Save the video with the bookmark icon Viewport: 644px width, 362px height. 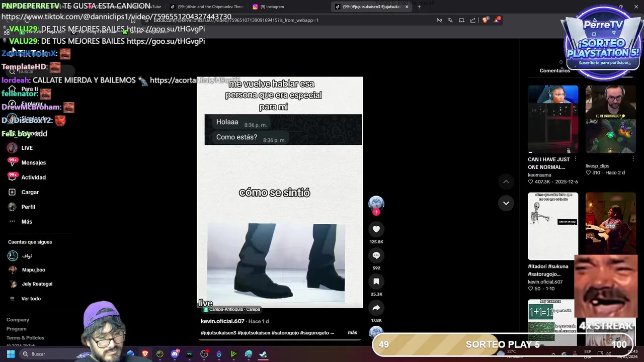(376, 282)
